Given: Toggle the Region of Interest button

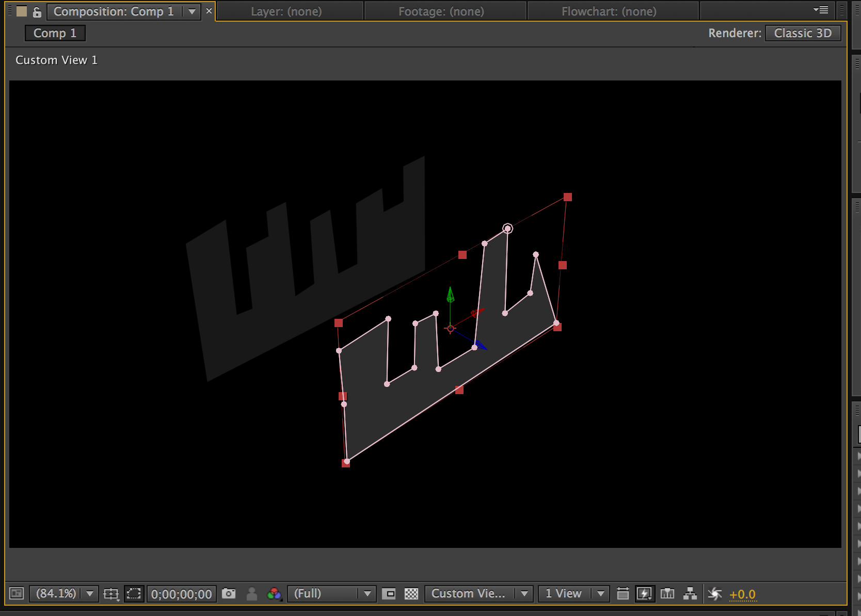Looking at the screenshot, I should [x=390, y=594].
